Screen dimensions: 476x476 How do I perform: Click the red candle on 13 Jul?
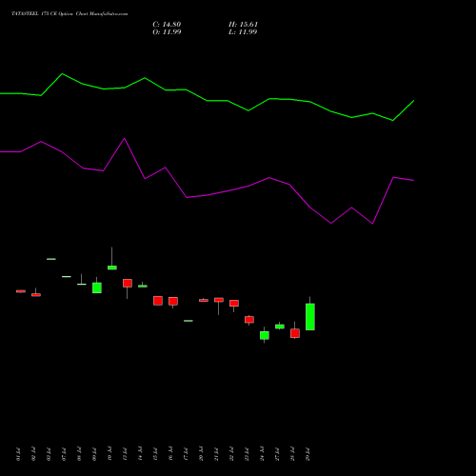128,283
